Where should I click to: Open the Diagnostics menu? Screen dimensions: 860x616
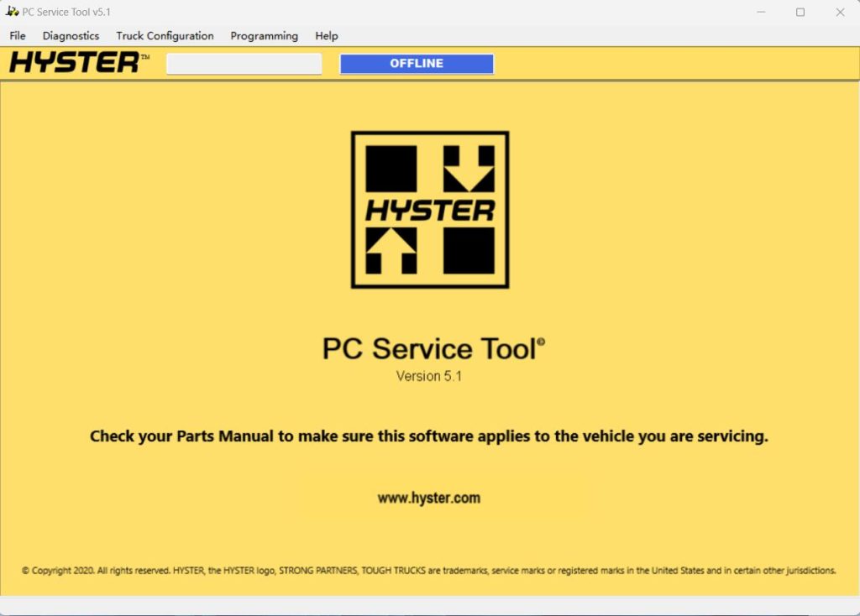pos(71,36)
